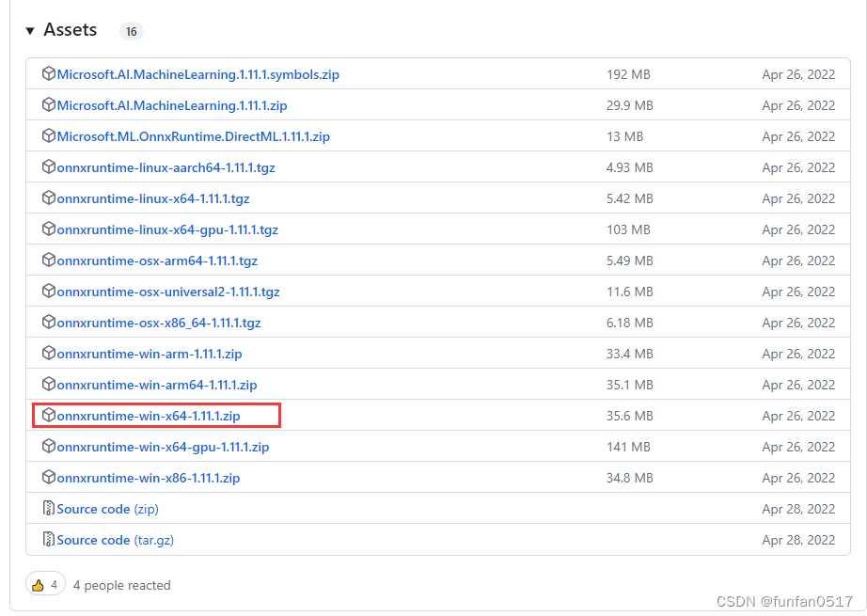This screenshot has height=616, width=867.
Task: Click the 5.49 MB file size
Action: [630, 260]
